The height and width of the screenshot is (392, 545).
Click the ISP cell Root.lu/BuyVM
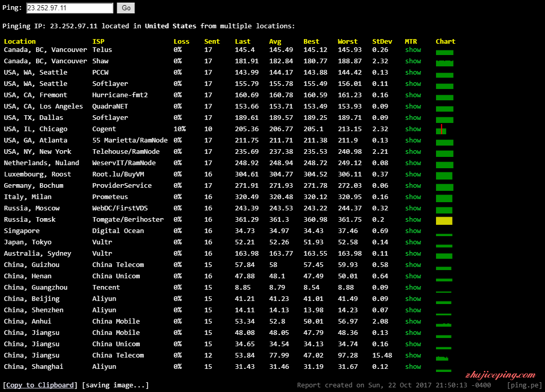(x=118, y=174)
